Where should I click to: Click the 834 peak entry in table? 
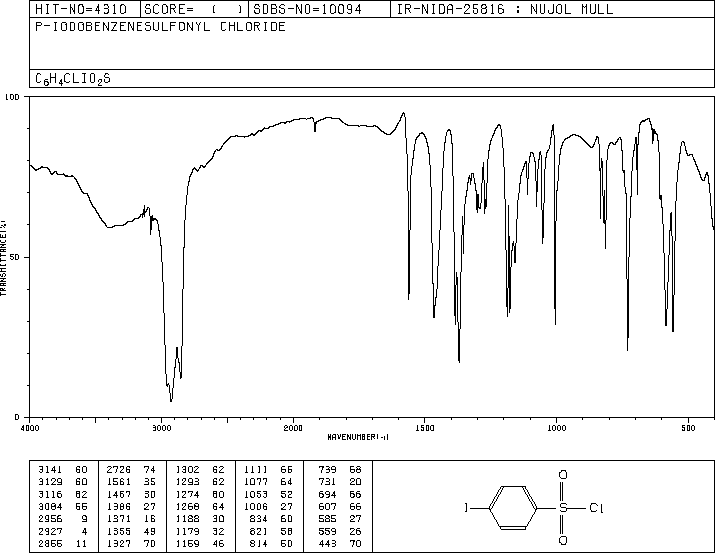pos(271,519)
